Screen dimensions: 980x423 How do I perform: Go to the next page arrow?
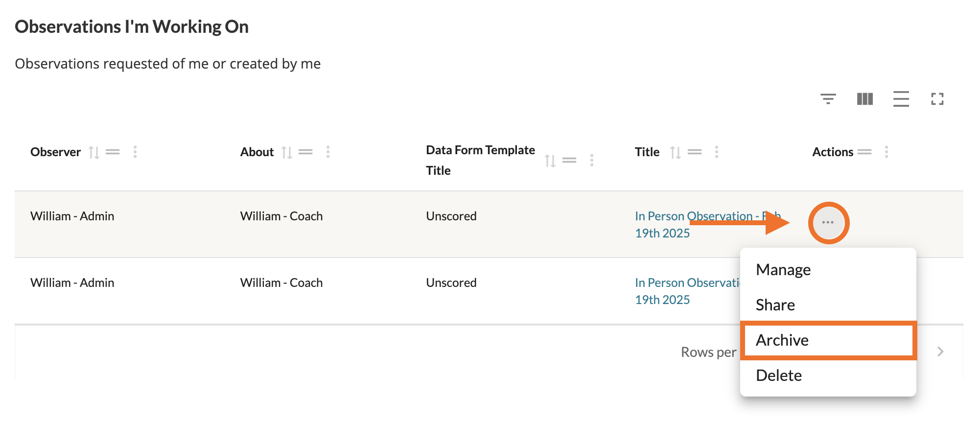pos(940,352)
